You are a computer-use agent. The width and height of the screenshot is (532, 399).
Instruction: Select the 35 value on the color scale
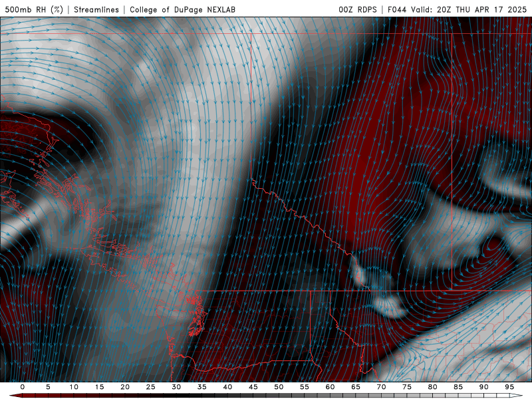pos(202,387)
